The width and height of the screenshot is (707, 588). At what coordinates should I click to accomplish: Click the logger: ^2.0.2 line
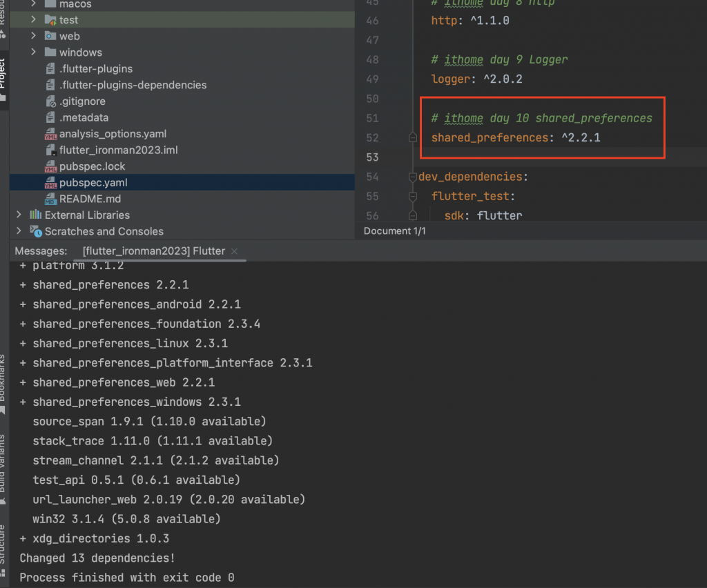point(476,79)
